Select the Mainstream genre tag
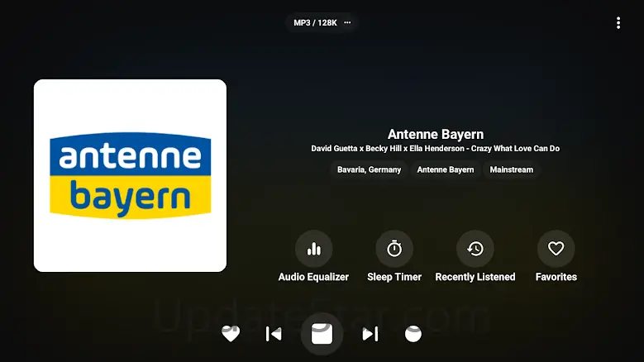644x362 pixels. (x=512, y=169)
